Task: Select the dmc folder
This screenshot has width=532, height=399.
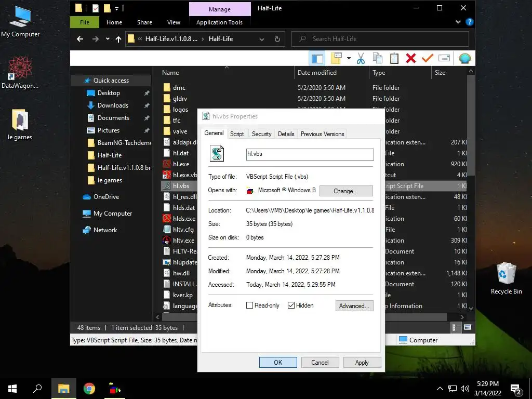Action: (x=179, y=88)
